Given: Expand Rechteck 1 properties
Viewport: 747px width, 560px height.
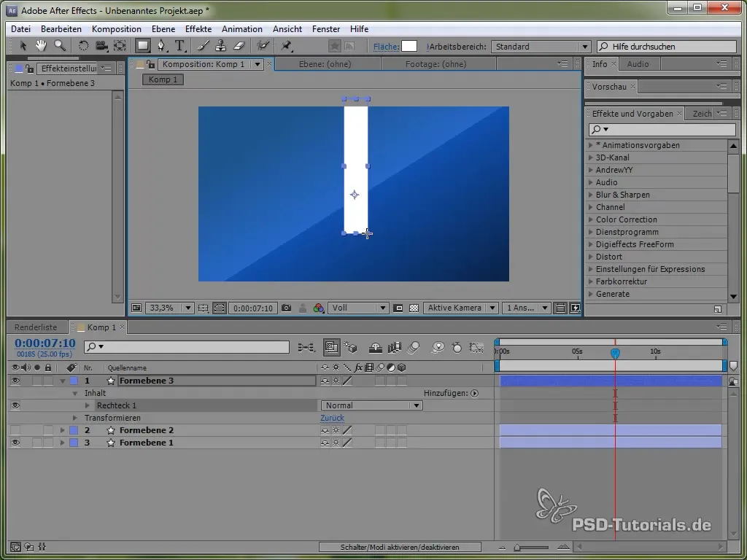Looking at the screenshot, I should 88,405.
